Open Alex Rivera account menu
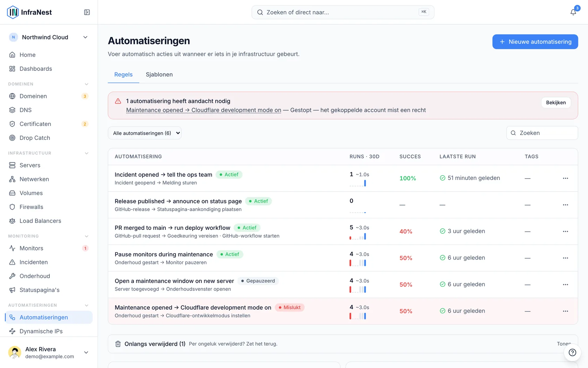The height and width of the screenshot is (368, 588). click(49, 352)
